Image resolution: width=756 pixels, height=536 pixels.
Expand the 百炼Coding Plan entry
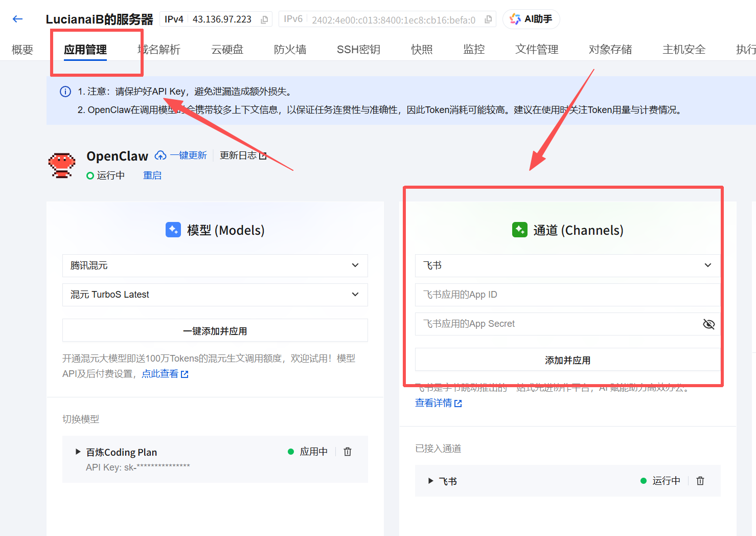click(x=78, y=452)
